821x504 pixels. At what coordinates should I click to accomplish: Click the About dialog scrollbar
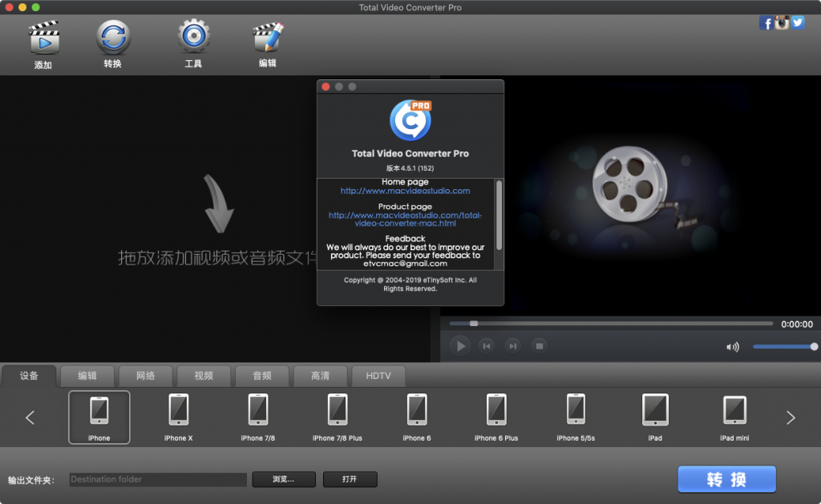click(x=499, y=215)
